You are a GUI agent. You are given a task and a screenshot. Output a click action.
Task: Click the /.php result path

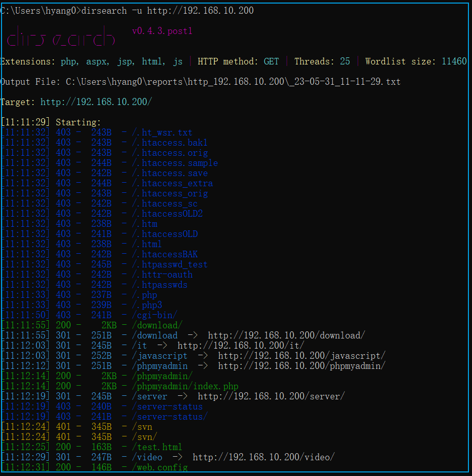coord(145,295)
